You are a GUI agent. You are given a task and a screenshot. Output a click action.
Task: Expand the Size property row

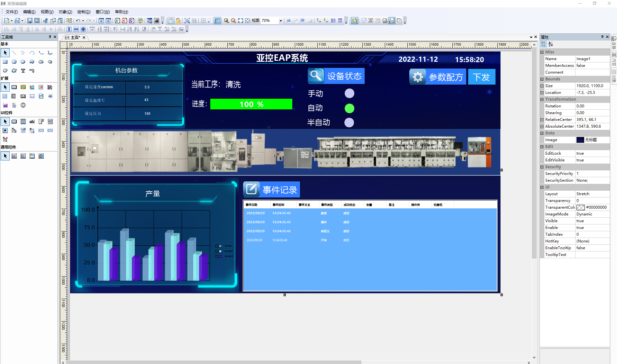542,86
